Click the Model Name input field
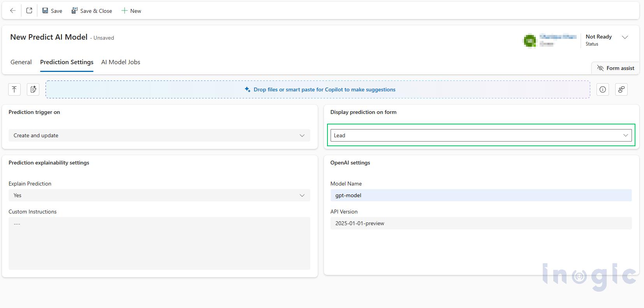This screenshot has height=308, width=644. 481,195
